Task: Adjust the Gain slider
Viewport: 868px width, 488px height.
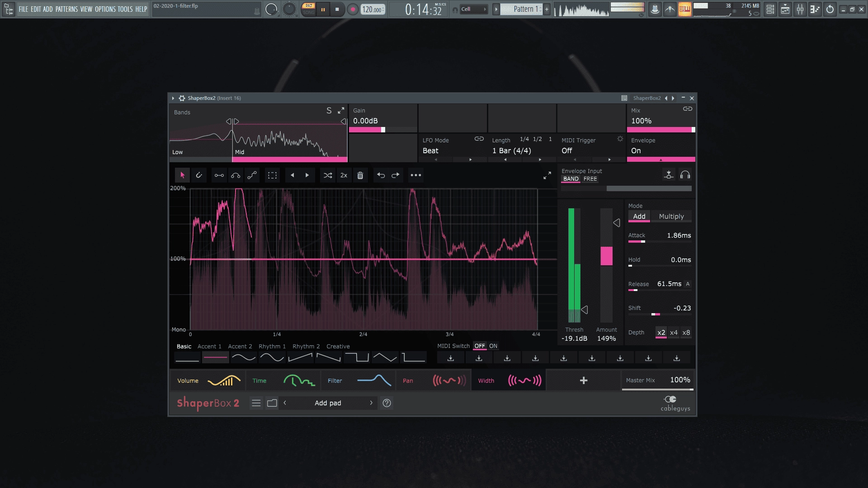Action: tap(382, 130)
